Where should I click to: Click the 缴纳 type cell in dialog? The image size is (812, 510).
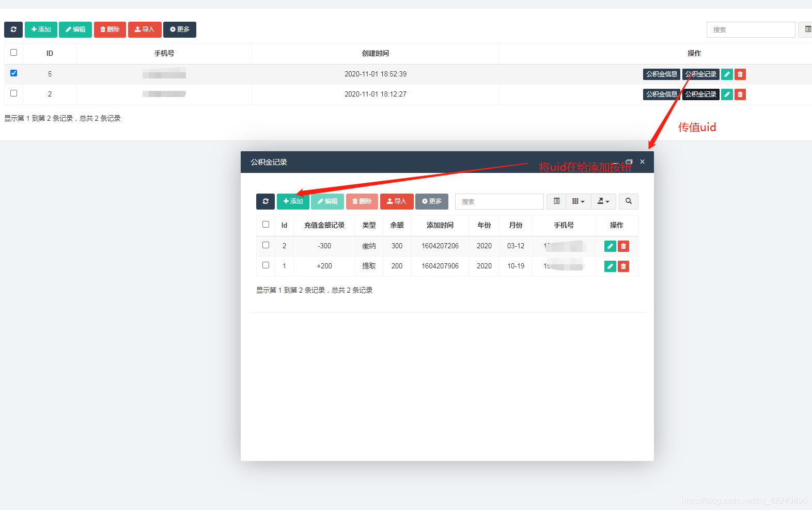[369, 246]
